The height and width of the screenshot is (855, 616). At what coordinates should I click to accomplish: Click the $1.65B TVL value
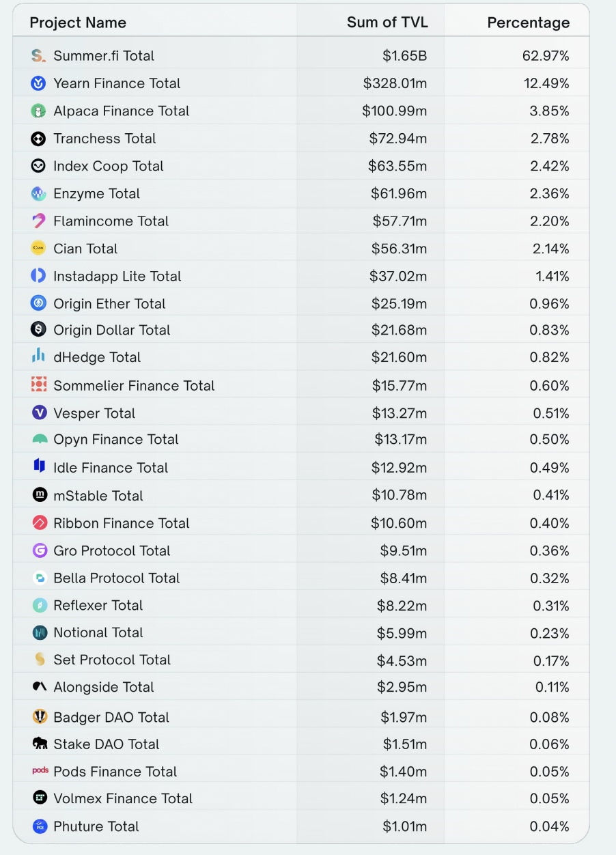click(x=404, y=56)
